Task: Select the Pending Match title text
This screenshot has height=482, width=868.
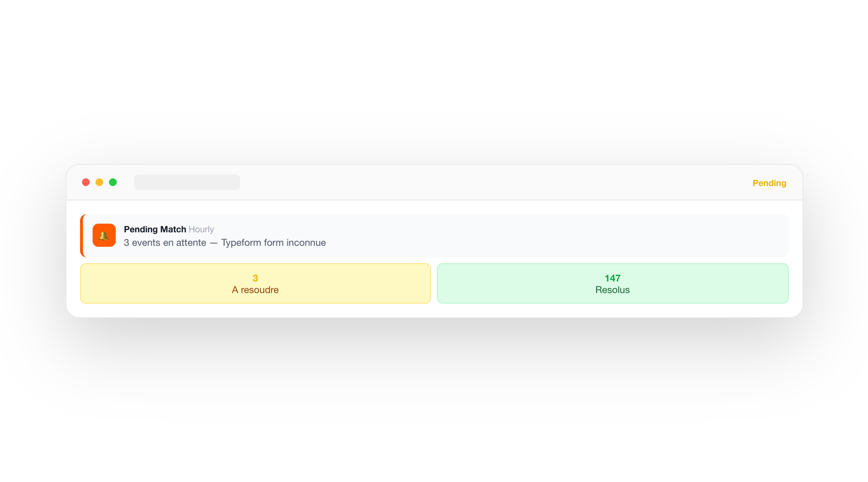Action: point(155,229)
